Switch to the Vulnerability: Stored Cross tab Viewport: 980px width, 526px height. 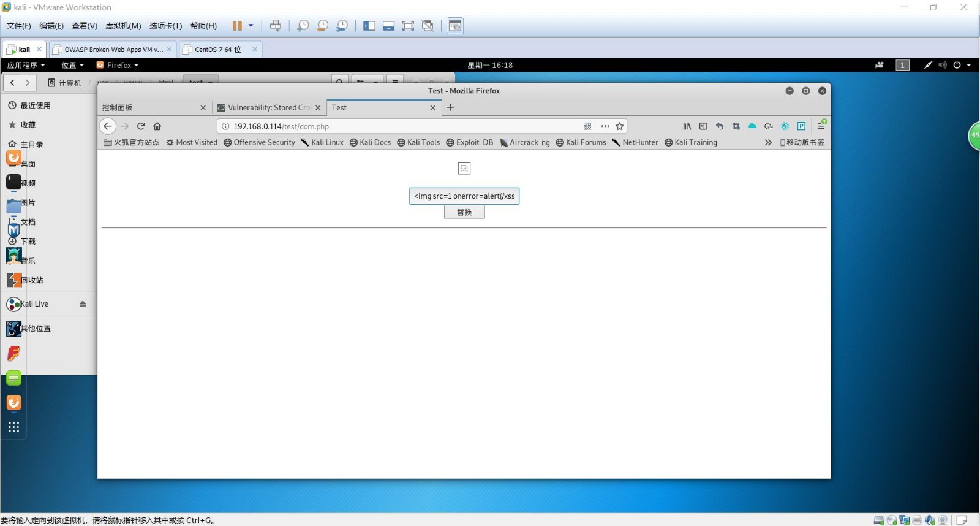pyautogui.click(x=269, y=107)
